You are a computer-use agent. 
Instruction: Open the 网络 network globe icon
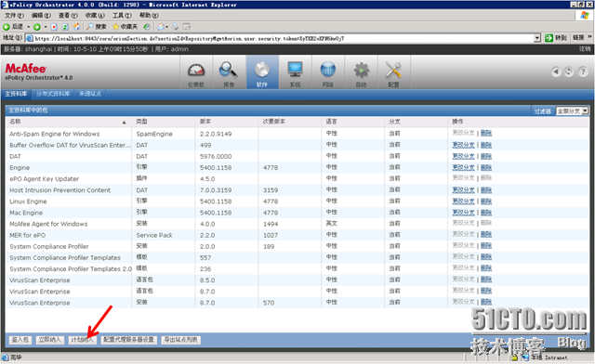pyautogui.click(x=328, y=71)
